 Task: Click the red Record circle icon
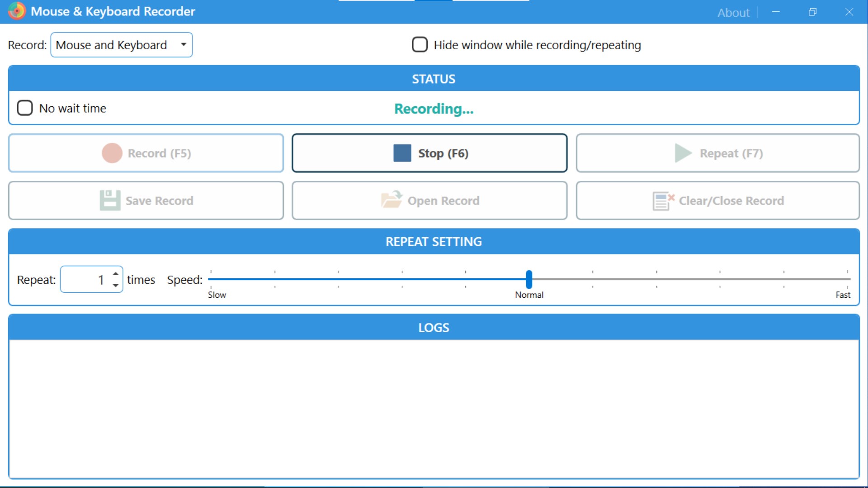tap(112, 153)
